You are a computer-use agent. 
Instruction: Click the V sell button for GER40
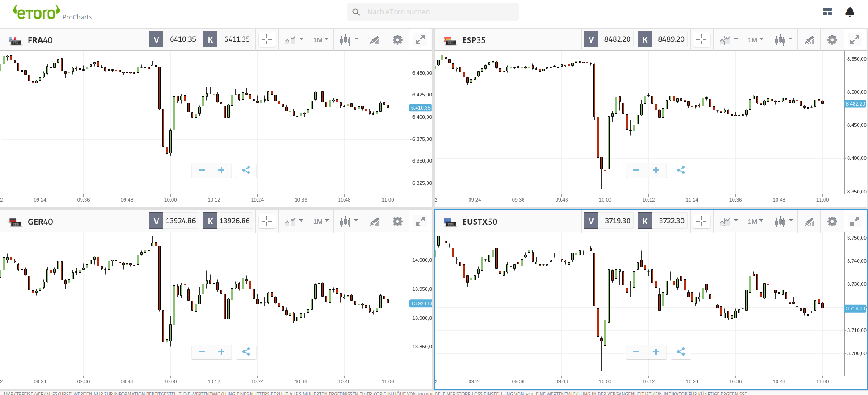pos(156,221)
